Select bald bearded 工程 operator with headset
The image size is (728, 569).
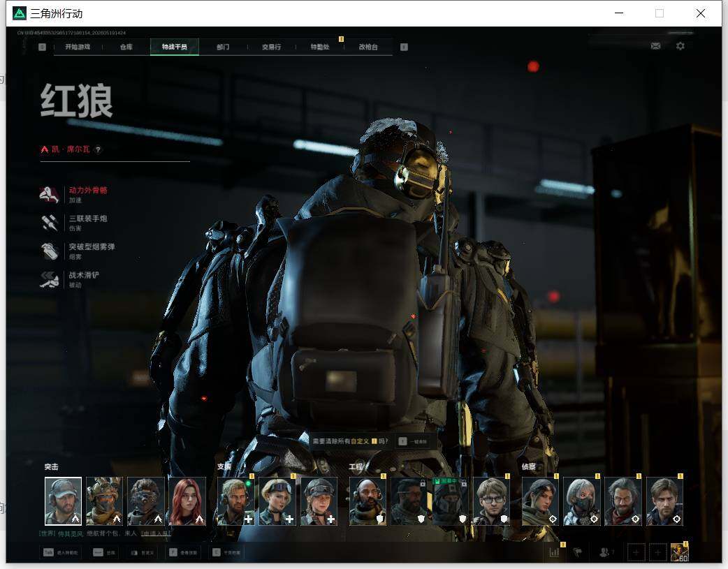(367, 501)
